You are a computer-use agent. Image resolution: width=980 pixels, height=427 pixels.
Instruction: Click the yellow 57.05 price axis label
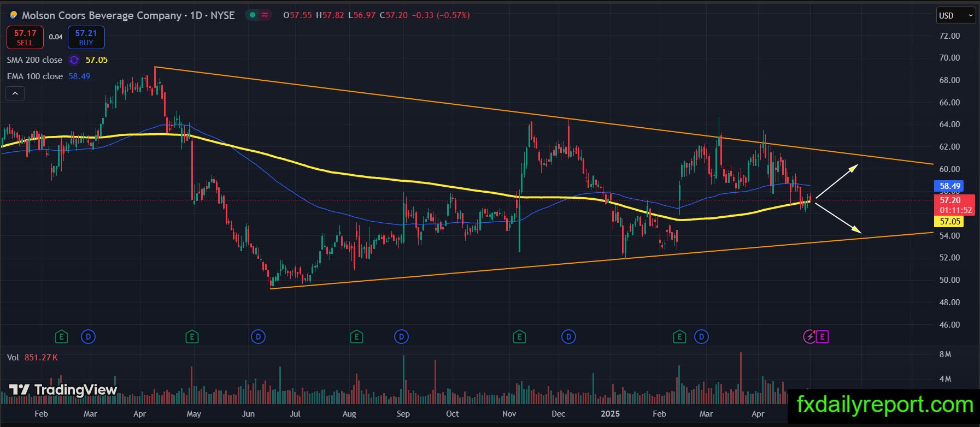[950, 222]
